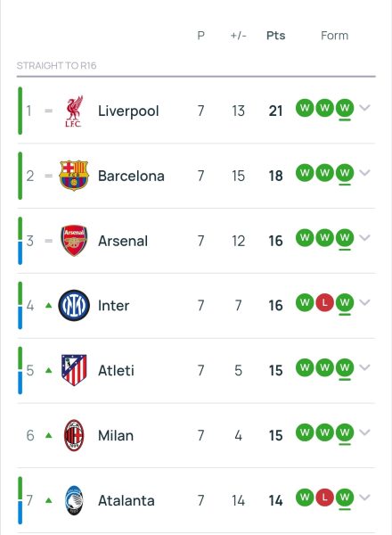
Task: Click the Liverpool club crest
Action: (74, 111)
